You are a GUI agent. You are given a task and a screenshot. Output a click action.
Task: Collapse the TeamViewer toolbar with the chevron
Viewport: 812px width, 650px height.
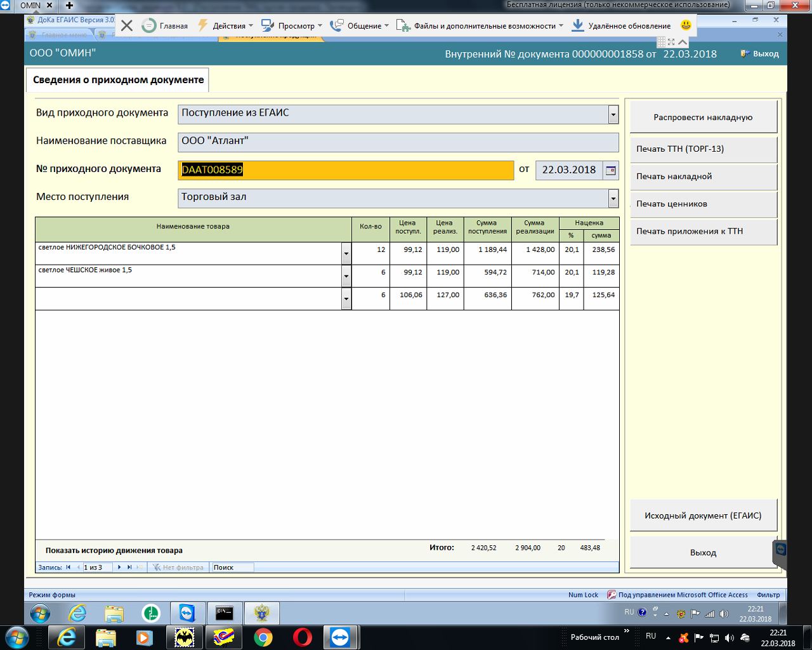[683, 42]
